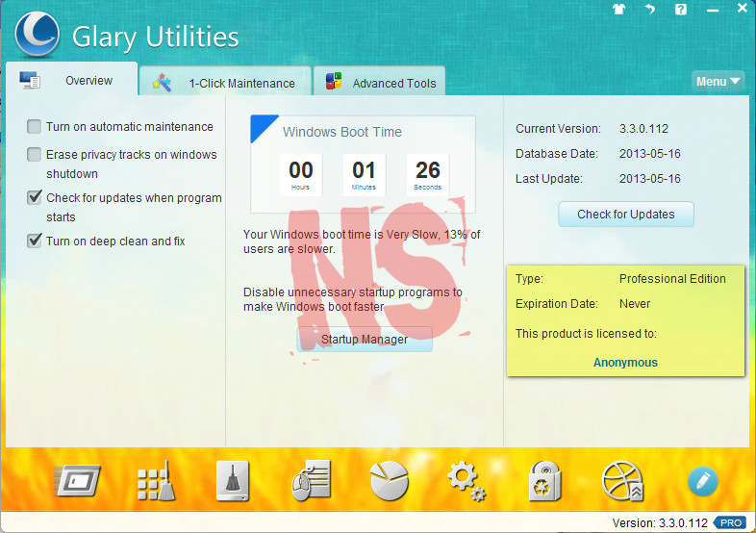Click the 'Very Slow, 13% of users' message
The height and width of the screenshot is (533, 756).
(x=362, y=241)
